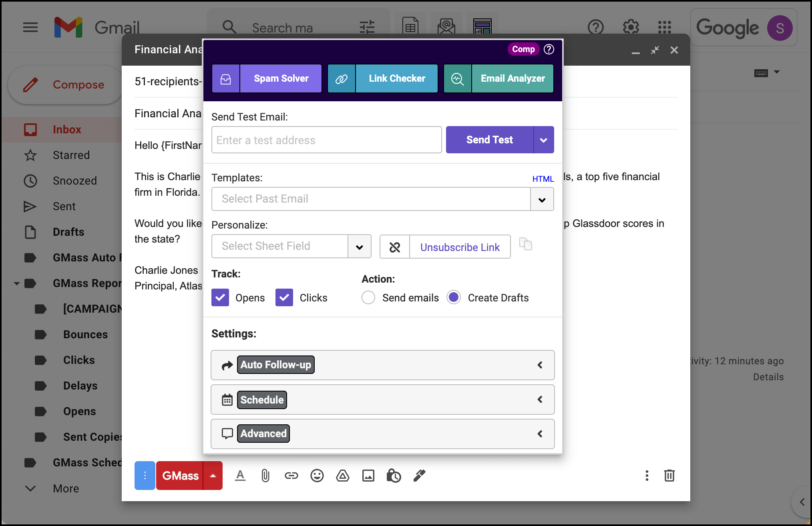Click the Gmail logo icon
812x526 pixels.
coord(68,28)
